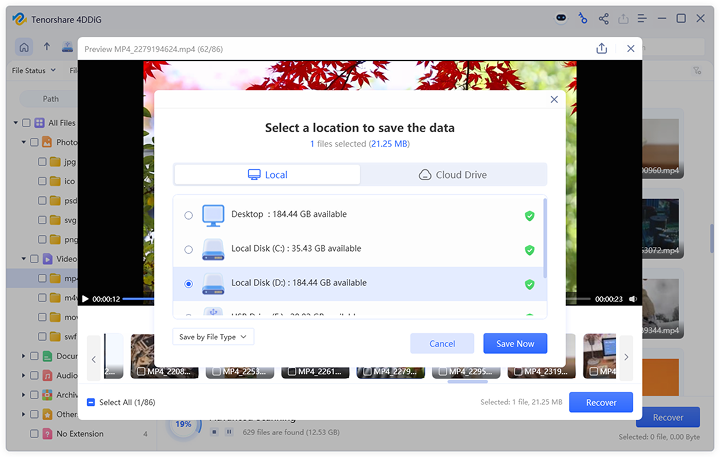This screenshot has width=720, height=457.
Task: Check the ico folder checkbox
Action: click(x=42, y=181)
